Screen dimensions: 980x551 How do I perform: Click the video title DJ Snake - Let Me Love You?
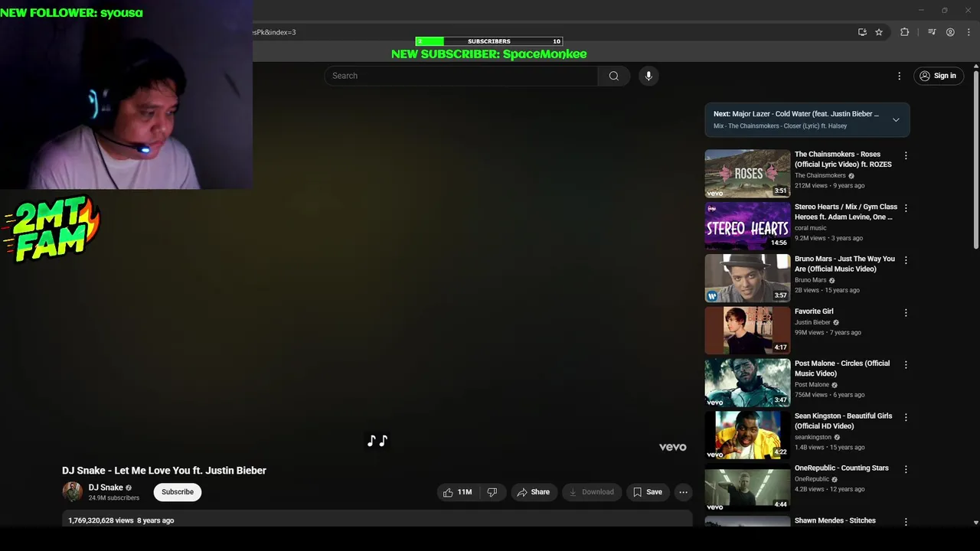pyautogui.click(x=164, y=471)
